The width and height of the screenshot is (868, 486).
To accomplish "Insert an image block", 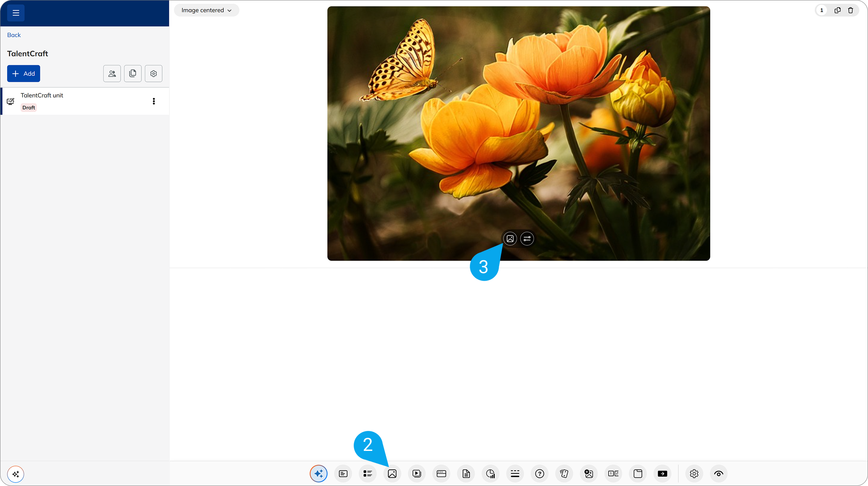I will point(392,474).
